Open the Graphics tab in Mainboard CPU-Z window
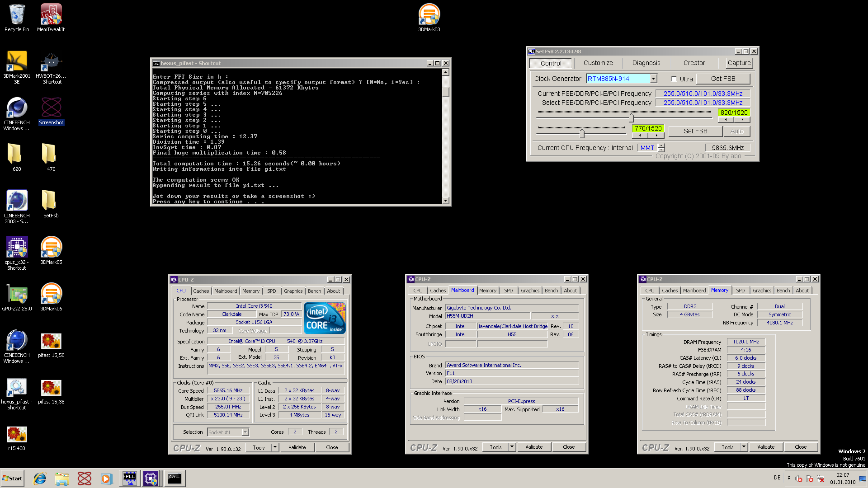The height and width of the screenshot is (488, 868). 530,291
